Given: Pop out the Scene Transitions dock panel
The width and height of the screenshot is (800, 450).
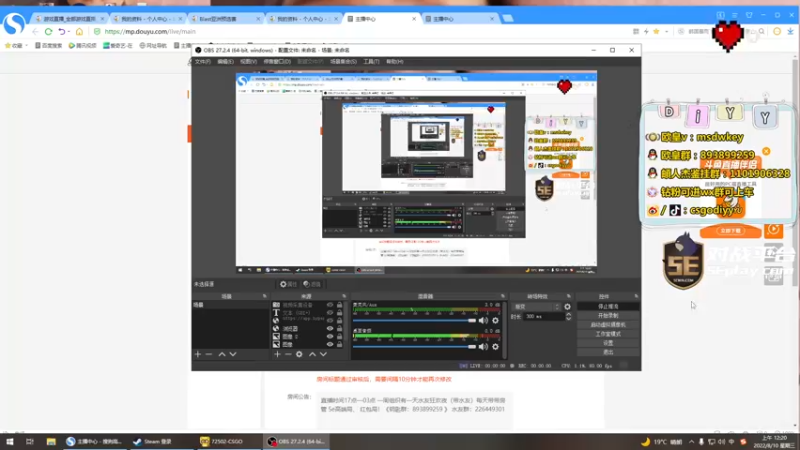Looking at the screenshot, I should (x=568, y=296).
